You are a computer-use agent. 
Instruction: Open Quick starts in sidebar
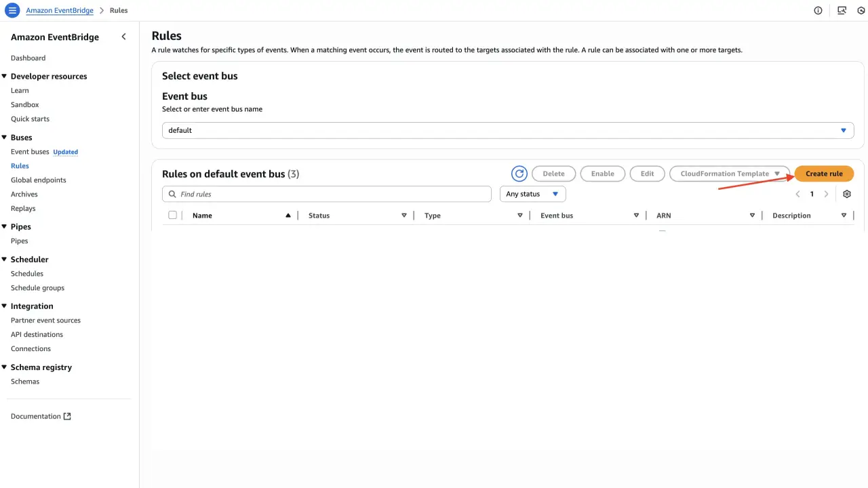click(30, 119)
